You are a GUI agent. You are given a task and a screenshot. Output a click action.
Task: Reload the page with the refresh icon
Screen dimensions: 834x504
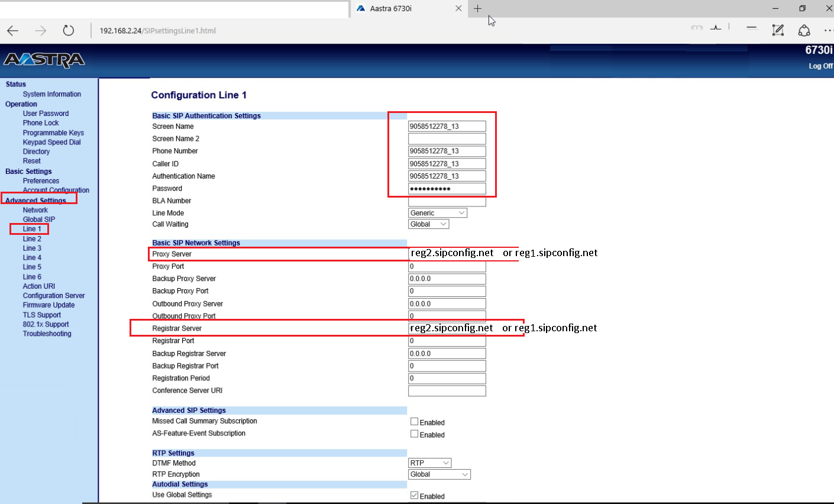click(x=68, y=31)
